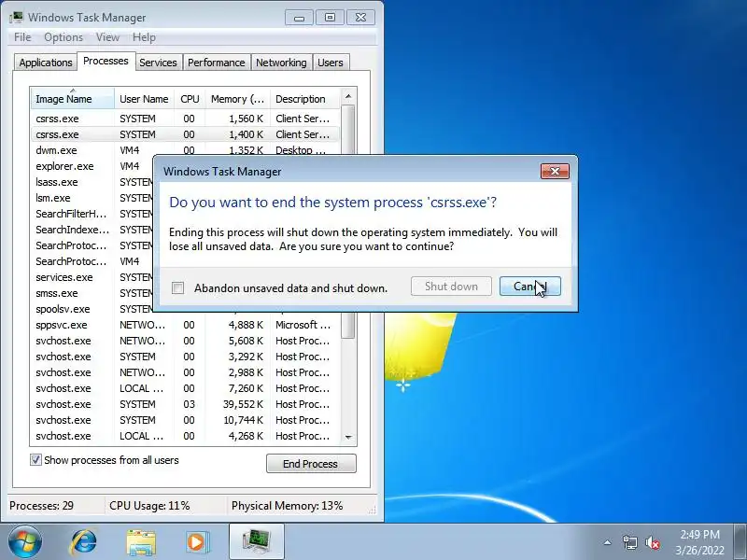Open the File menu
The height and width of the screenshot is (560, 747).
point(22,37)
